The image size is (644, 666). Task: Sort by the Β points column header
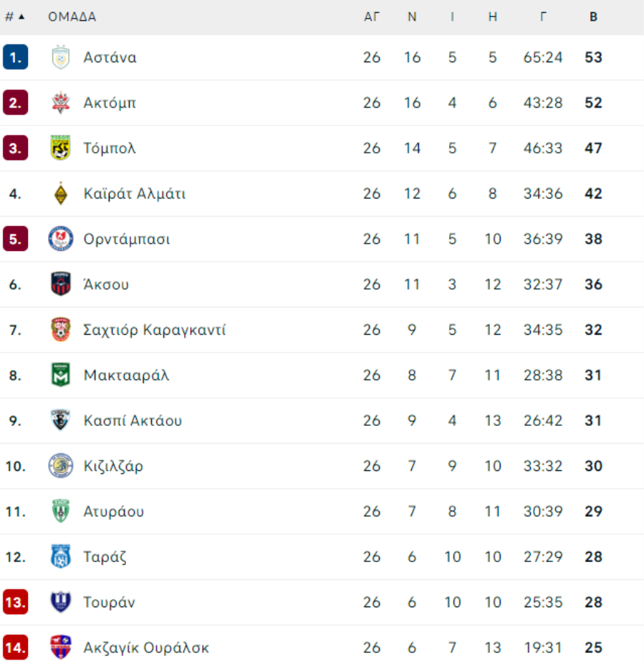(x=593, y=17)
